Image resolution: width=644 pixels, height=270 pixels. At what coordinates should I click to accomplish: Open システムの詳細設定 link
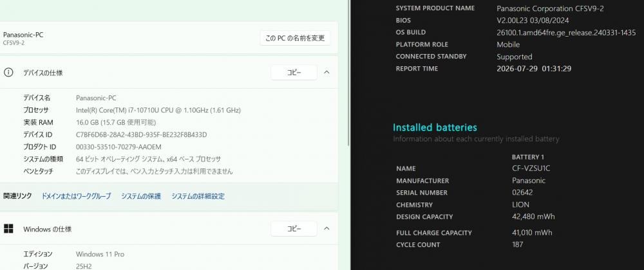tap(198, 196)
